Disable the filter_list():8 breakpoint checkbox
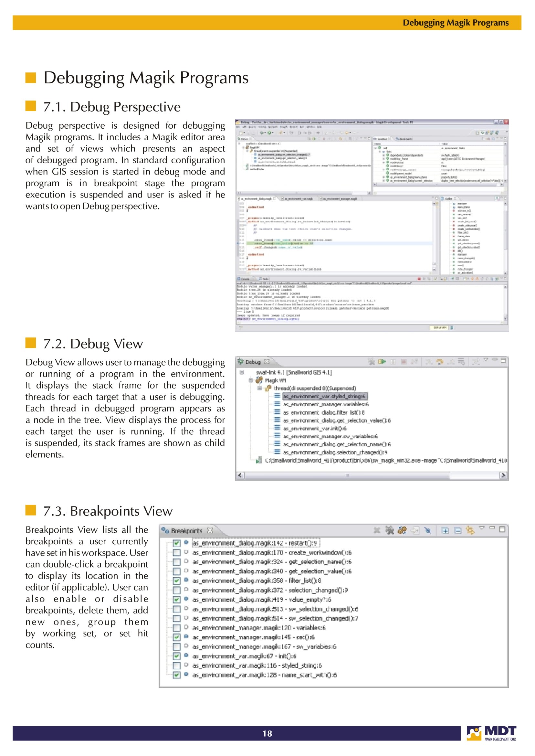The height and width of the screenshot is (756, 535). tap(177, 581)
